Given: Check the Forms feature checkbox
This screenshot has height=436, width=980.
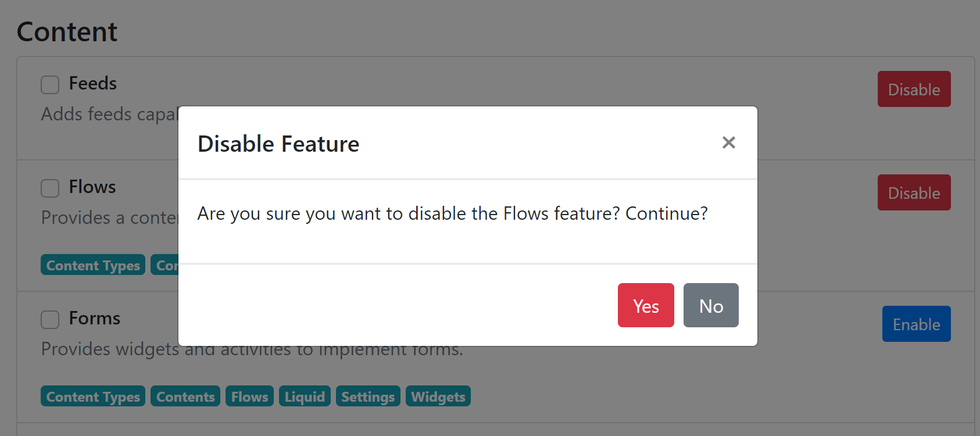Looking at the screenshot, I should point(50,319).
